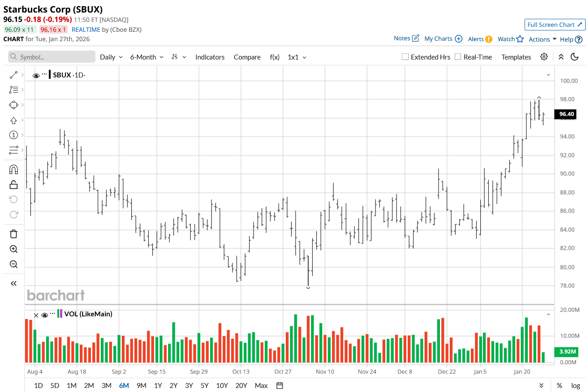
Task: Delete drawings with the trash icon
Action: 13,234
